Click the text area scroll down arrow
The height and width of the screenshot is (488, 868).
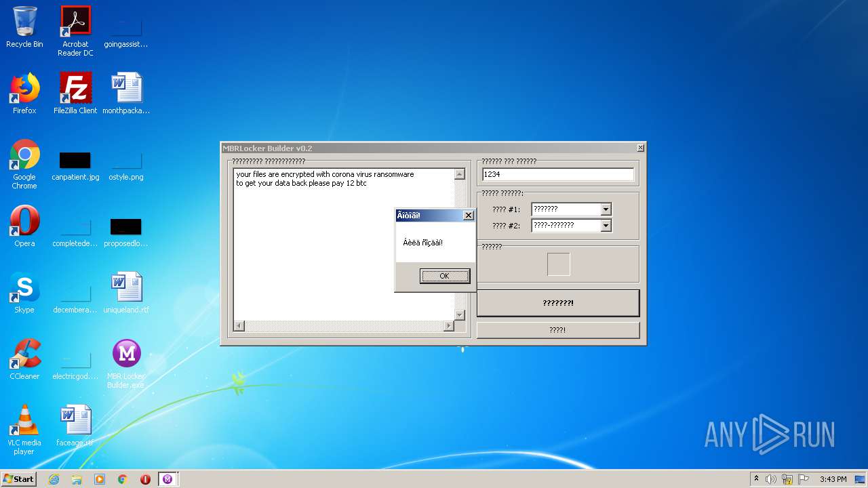click(x=459, y=314)
